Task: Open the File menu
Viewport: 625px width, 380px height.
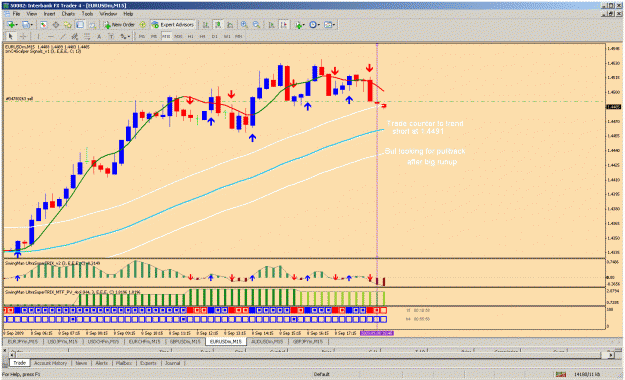Action: pyautogui.click(x=16, y=14)
